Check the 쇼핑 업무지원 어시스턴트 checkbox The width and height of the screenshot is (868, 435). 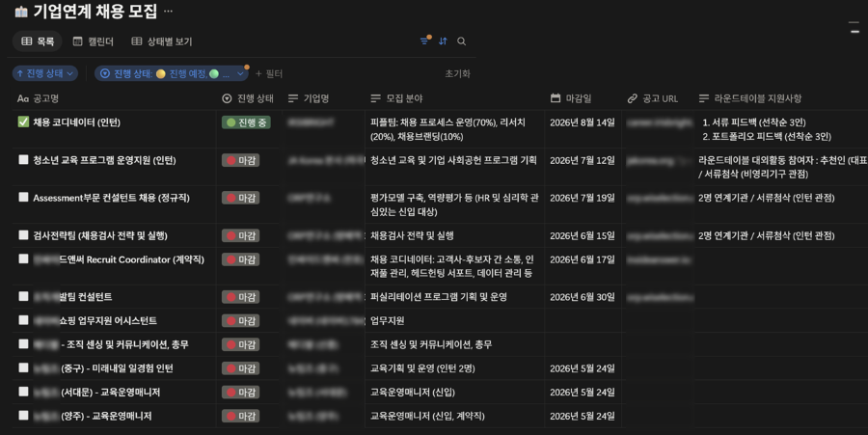click(23, 320)
